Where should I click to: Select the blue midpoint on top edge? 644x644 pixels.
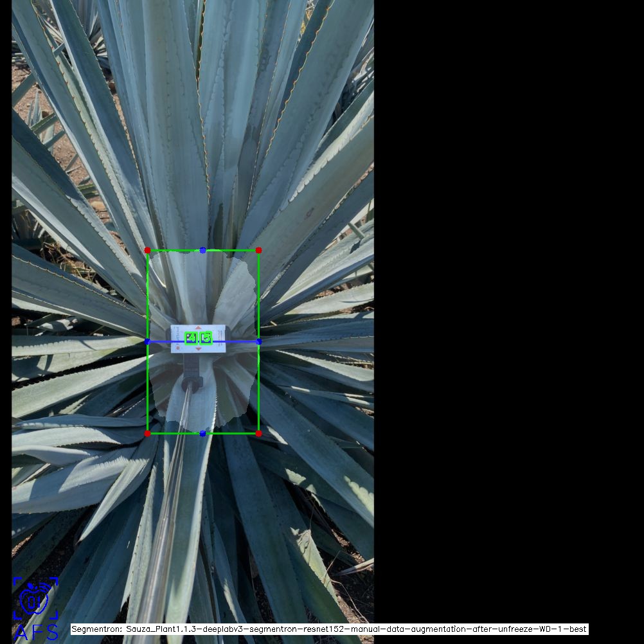(202, 250)
